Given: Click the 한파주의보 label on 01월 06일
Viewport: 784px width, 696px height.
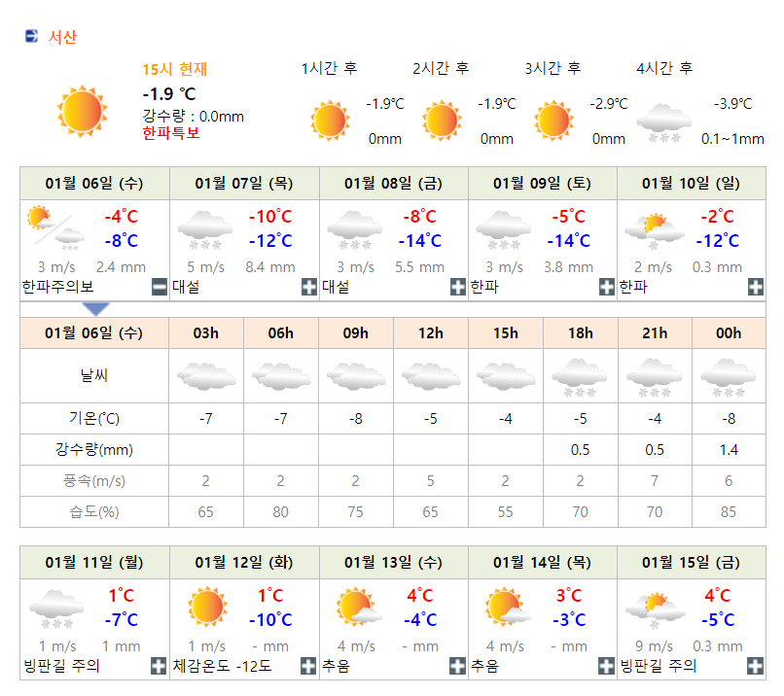Looking at the screenshot, I should coord(57,287).
